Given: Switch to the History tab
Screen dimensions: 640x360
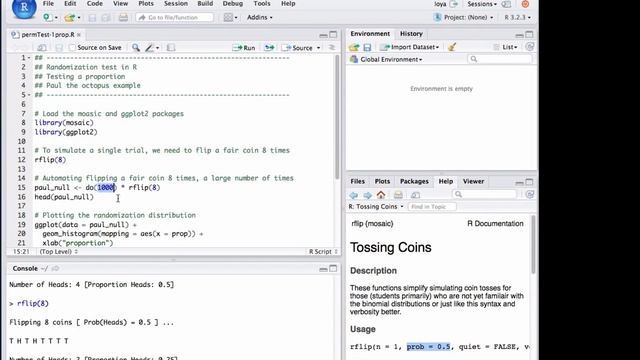Looking at the screenshot, I should 411,34.
